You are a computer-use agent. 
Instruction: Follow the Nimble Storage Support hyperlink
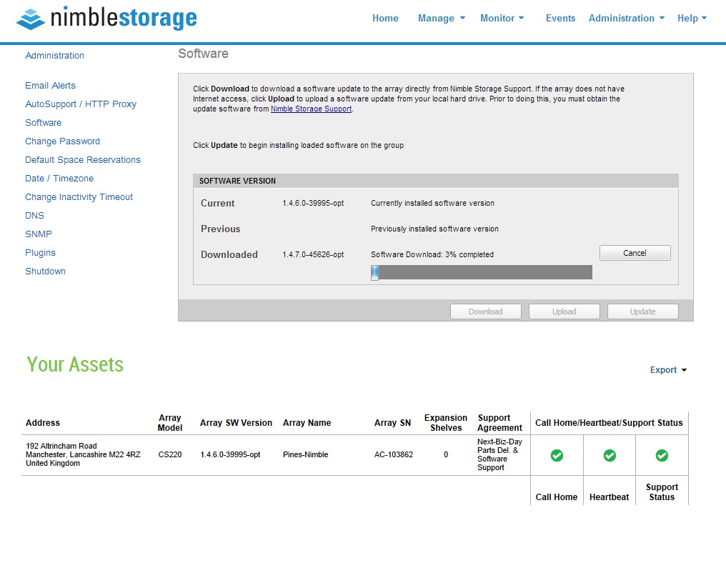point(311,109)
